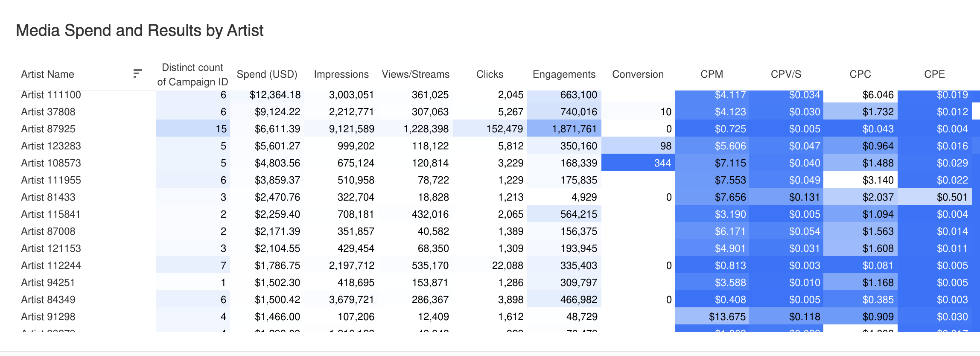
Task: Click the Impressions column header
Action: [341, 74]
